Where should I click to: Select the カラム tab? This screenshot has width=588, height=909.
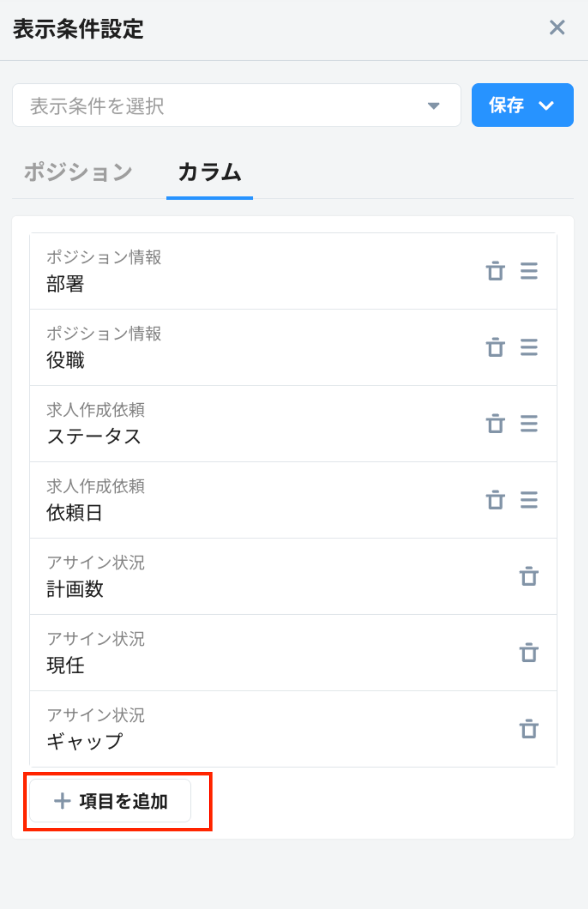210,172
